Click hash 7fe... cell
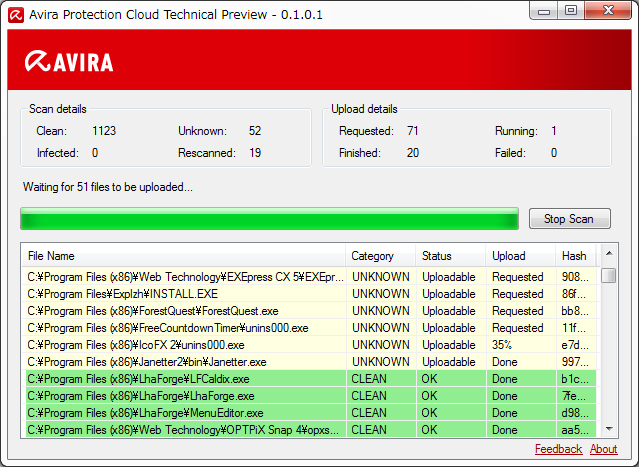This screenshot has width=639, height=467. coord(574,396)
